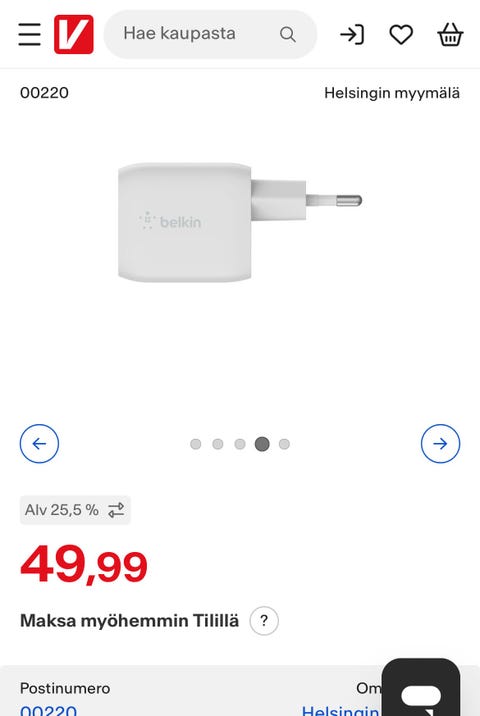Select the second carousel dot
Screen dimensions: 480x716
[x=218, y=444]
